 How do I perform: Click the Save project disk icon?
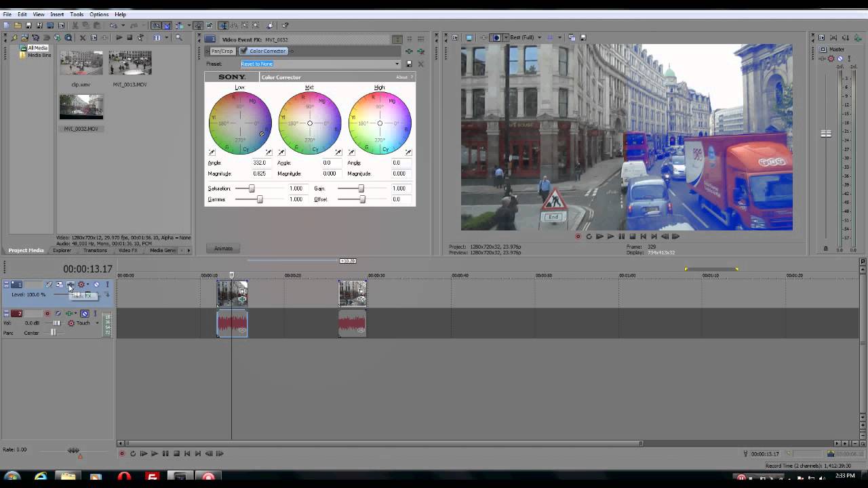click(28, 26)
